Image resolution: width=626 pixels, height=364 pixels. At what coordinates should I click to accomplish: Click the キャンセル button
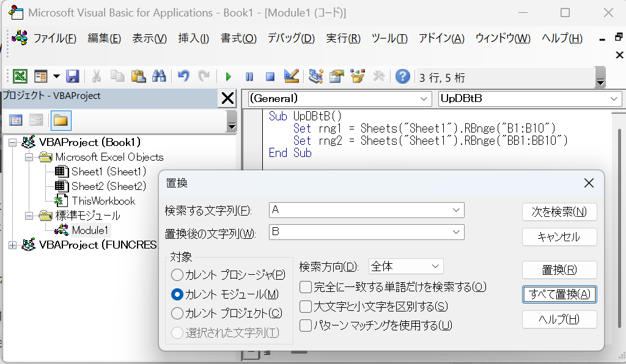pyautogui.click(x=559, y=237)
